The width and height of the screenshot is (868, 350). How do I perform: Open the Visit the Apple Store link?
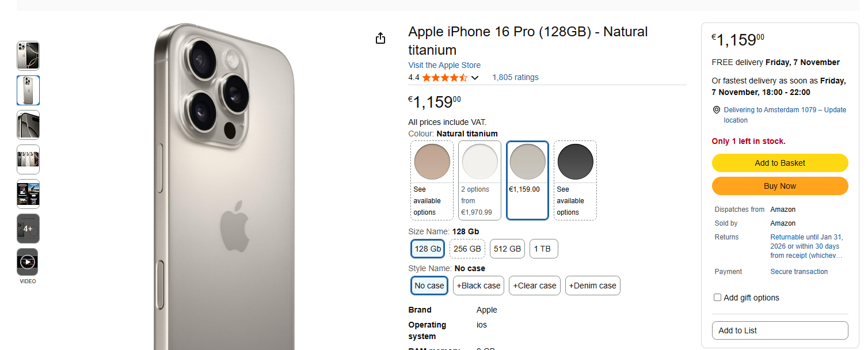point(444,65)
